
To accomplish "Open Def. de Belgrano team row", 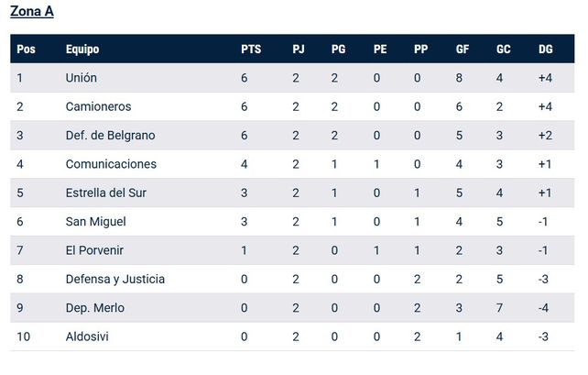I will (x=292, y=135).
